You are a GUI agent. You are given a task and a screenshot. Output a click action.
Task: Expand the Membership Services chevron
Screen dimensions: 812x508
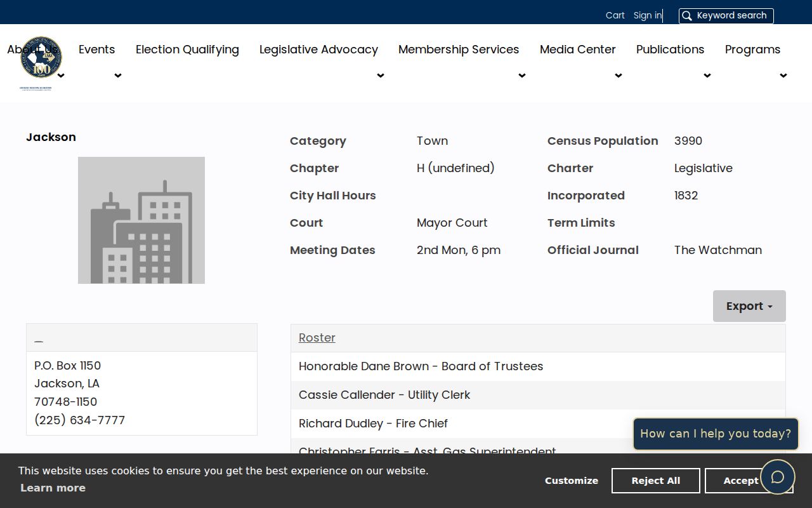point(522,76)
